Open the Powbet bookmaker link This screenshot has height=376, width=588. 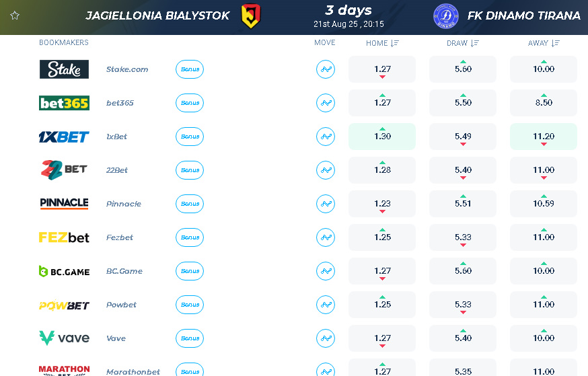tap(121, 305)
